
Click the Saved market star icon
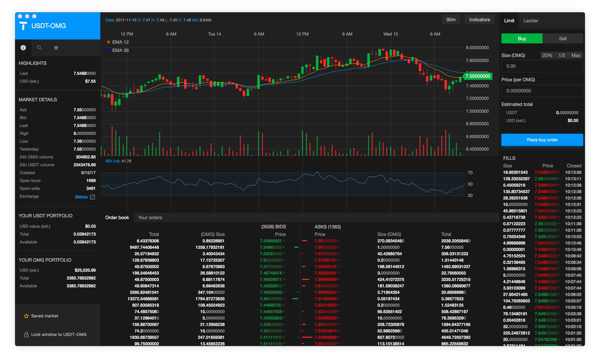[26, 316]
